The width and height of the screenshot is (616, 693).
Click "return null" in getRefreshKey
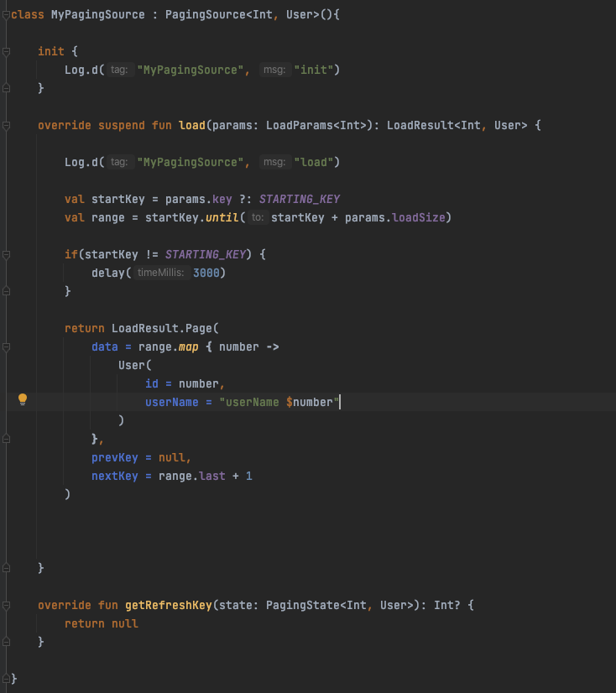pyautogui.click(x=102, y=623)
